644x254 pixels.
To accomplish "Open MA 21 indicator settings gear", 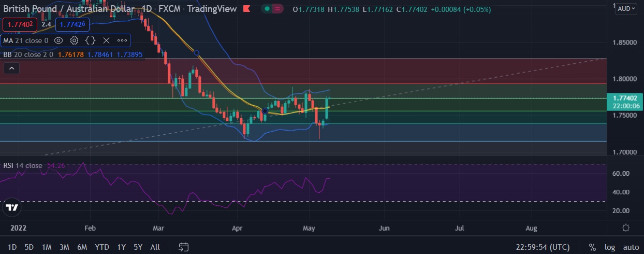I will coord(74,40).
